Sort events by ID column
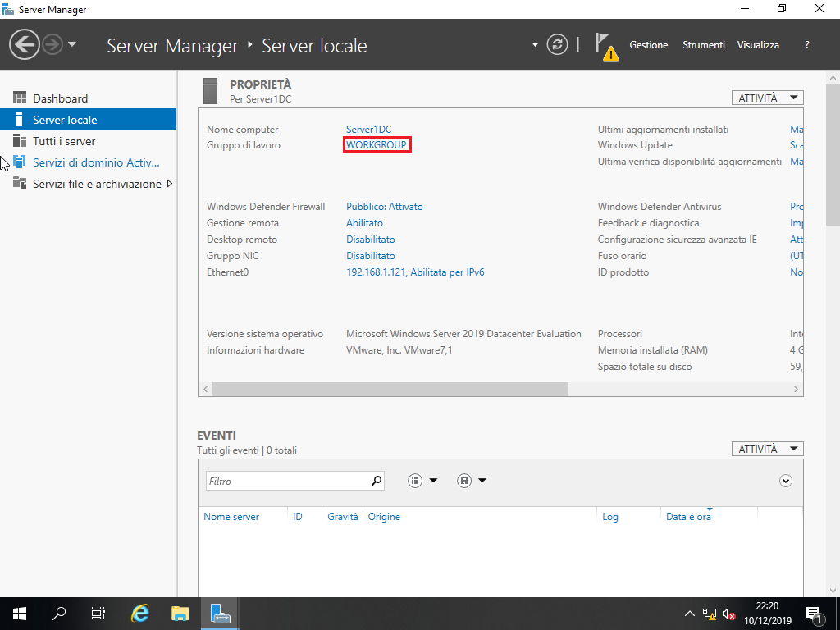Viewport: 840px width, 630px height. coord(297,517)
